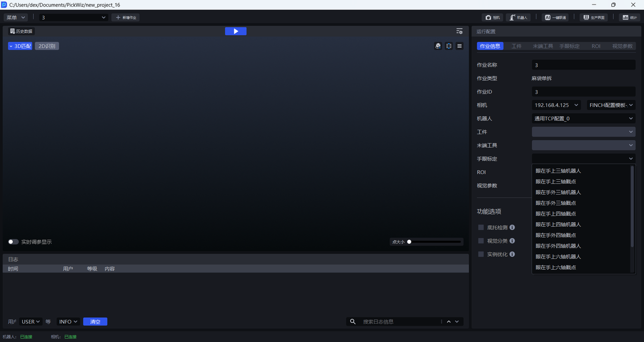This screenshot has height=342, width=644.
Task: Click info icon next to 底托检测
Action: [512, 227]
